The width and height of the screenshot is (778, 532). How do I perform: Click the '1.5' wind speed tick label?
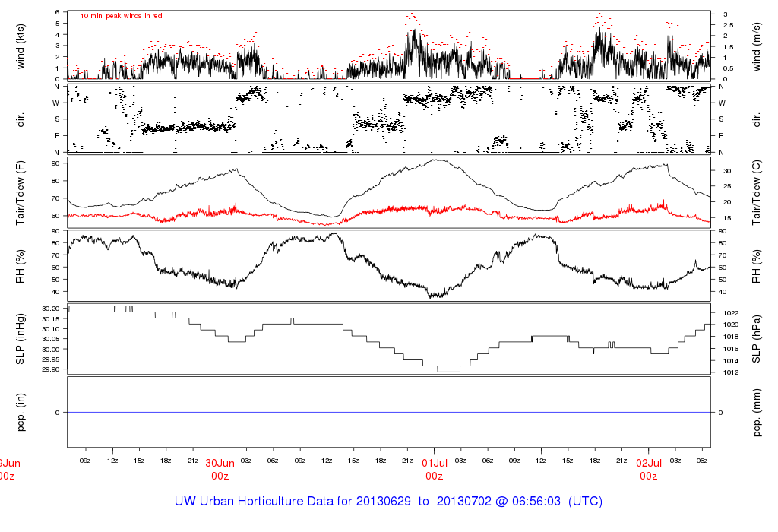coord(729,47)
